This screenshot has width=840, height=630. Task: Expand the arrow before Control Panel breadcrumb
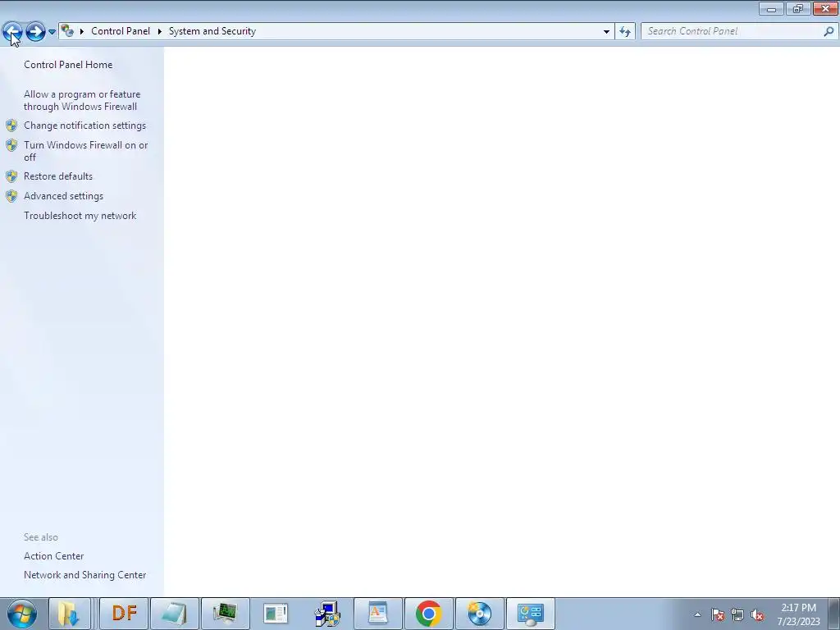tap(82, 31)
